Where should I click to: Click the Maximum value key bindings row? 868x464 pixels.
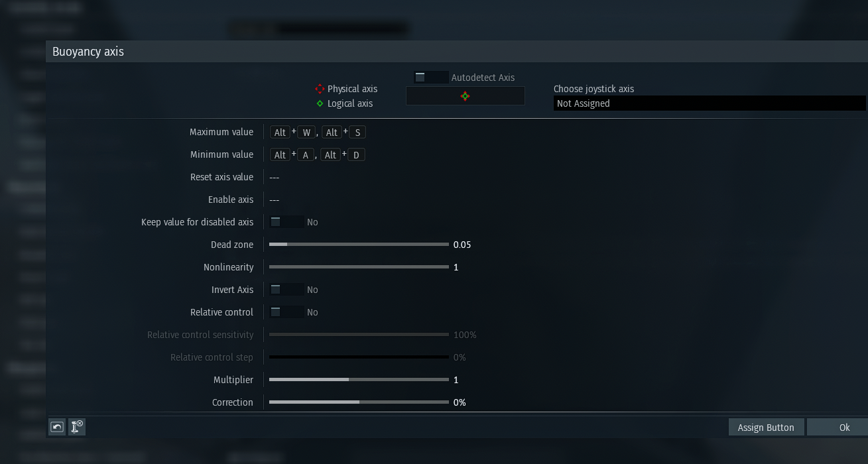click(318, 133)
